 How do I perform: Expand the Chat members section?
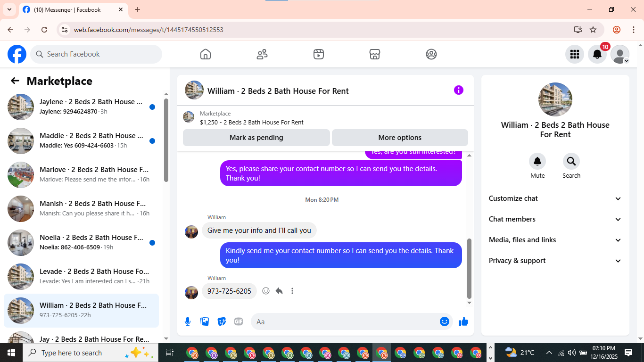555,219
